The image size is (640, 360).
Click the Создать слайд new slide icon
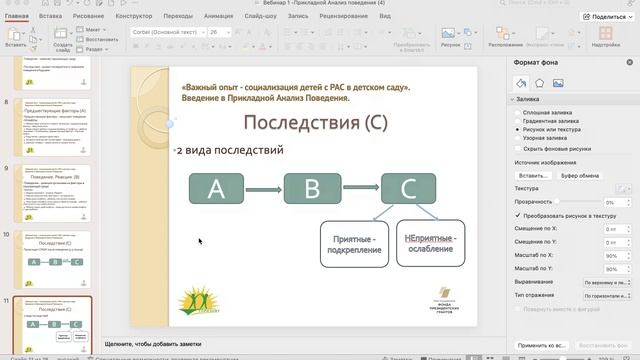60,34
